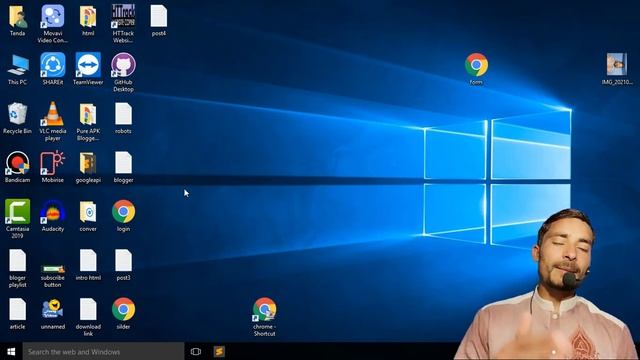
Task: Open Sublime Text from the taskbar
Action: click(219, 351)
